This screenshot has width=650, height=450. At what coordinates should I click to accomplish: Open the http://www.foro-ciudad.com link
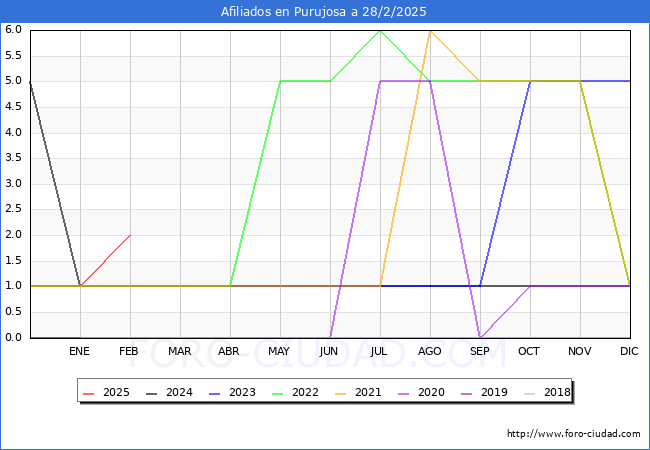pyautogui.click(x=574, y=434)
